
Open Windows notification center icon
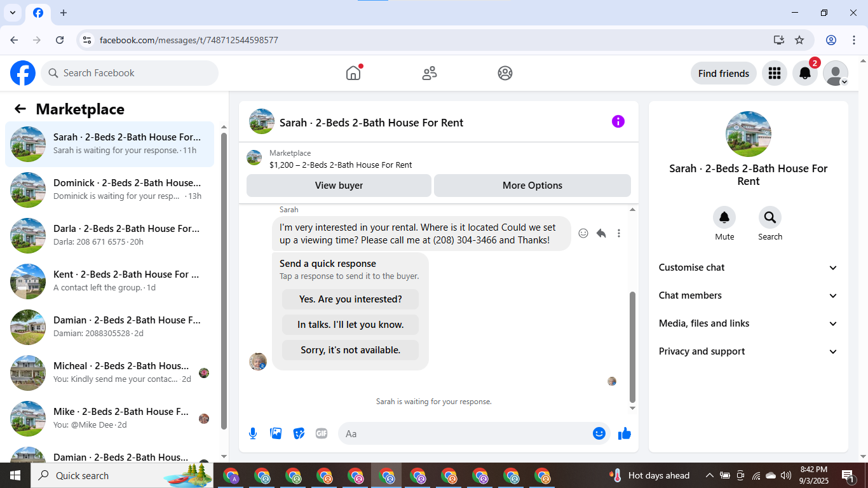(848, 475)
